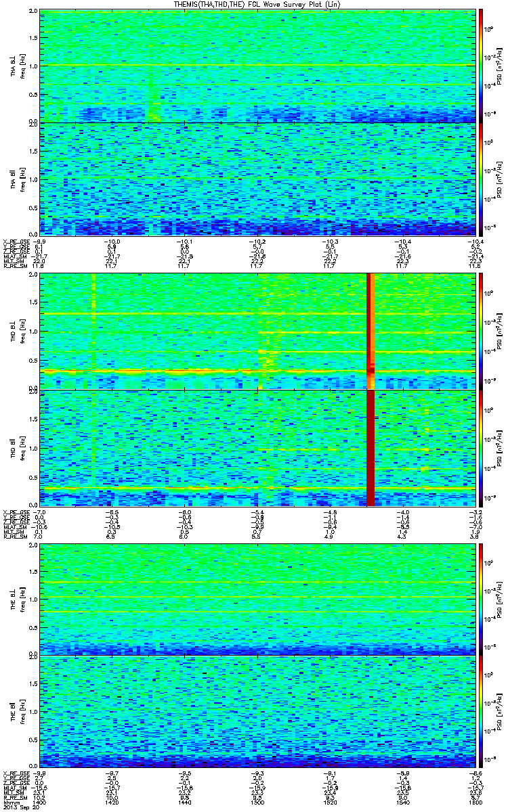This screenshot has height=812, width=508.
Task: Click the PSD [nT²/Hz] label beside THD B⊥ color bar
Action: (499, 331)
